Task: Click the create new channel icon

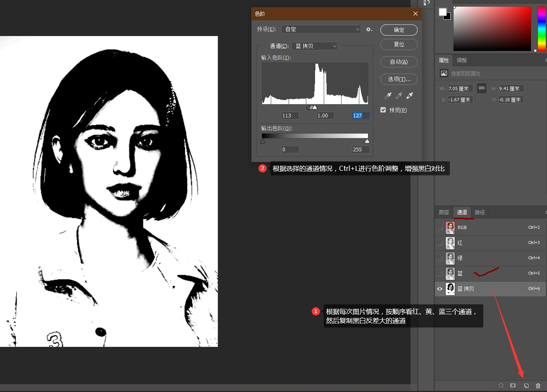Action: (526, 385)
